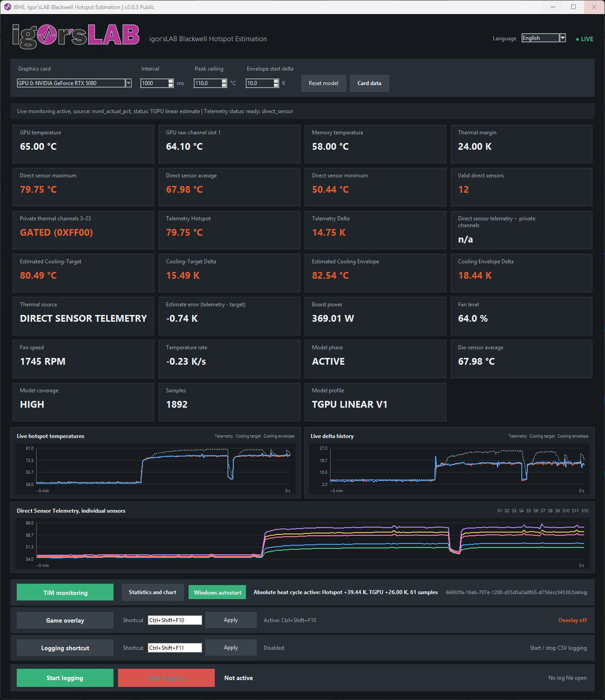Decrease Peak ceiling with its down arrow
Viewport: 605px width, 700px height.
(x=224, y=85)
